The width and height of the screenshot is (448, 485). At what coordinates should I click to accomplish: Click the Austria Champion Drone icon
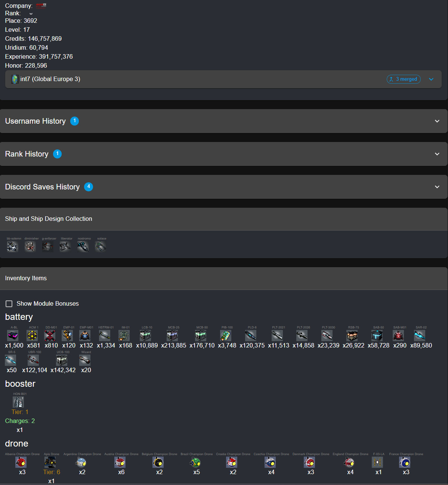(x=120, y=462)
